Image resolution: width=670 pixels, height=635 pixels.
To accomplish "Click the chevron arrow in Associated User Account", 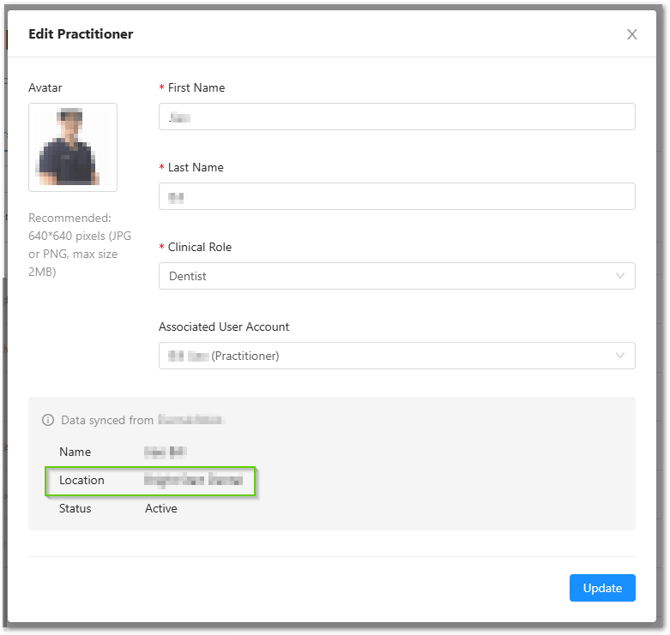I will pos(620,356).
